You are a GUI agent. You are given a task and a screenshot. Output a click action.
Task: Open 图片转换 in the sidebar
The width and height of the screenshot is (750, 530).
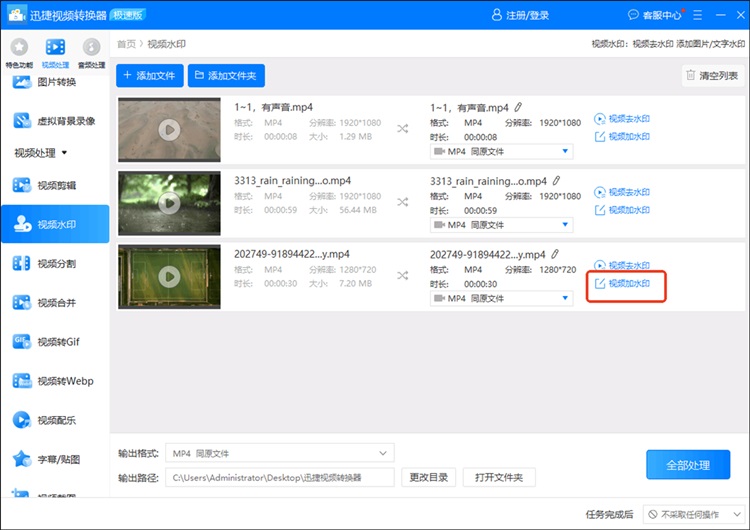pos(55,82)
